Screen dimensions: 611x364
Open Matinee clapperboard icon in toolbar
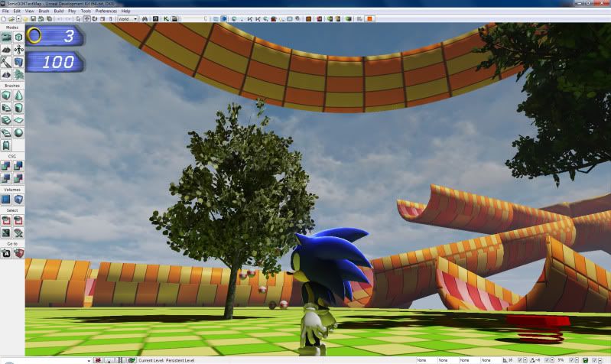[174, 18]
